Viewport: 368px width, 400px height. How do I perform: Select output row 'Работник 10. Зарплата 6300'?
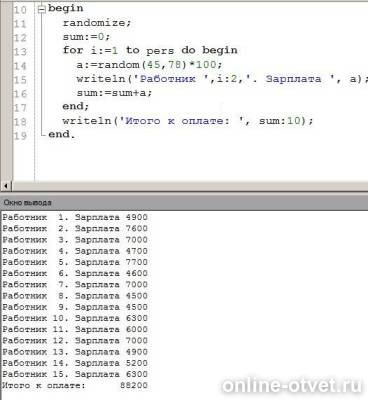tap(75, 318)
